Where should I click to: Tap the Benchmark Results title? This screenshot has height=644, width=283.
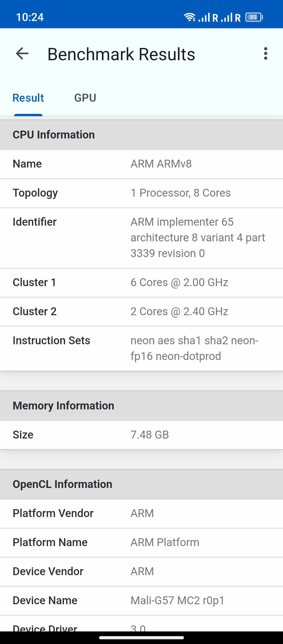[121, 54]
